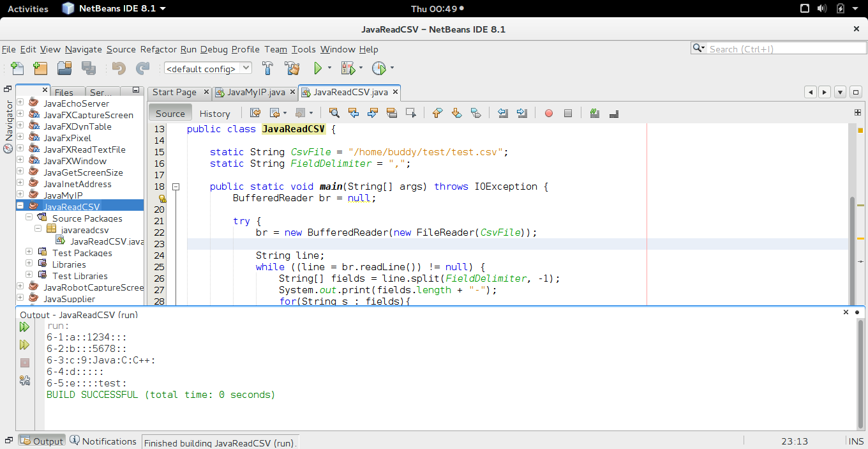Screen dimensions: 868x449
Task: Collapse the JavaReadCSV project node
Action: (x=20, y=205)
